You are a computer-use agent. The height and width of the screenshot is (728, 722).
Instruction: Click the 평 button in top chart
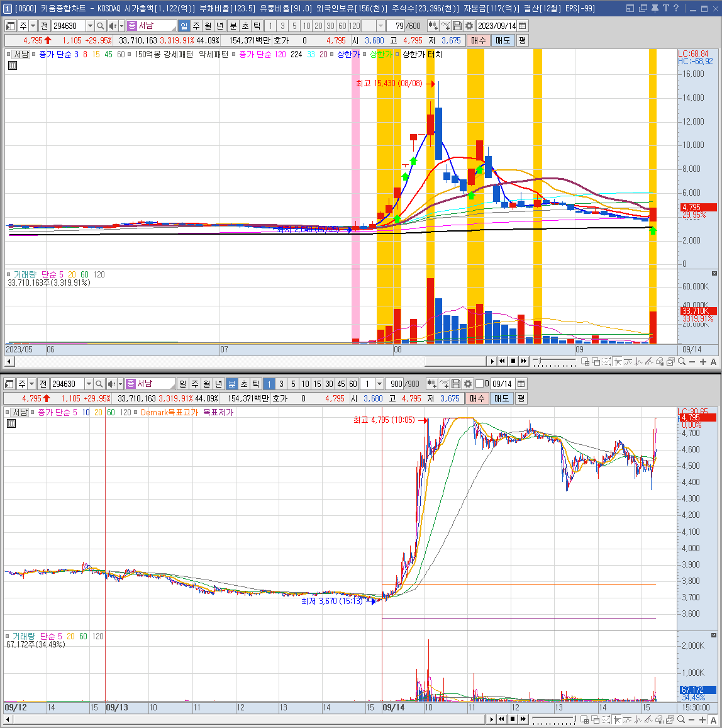523,40
